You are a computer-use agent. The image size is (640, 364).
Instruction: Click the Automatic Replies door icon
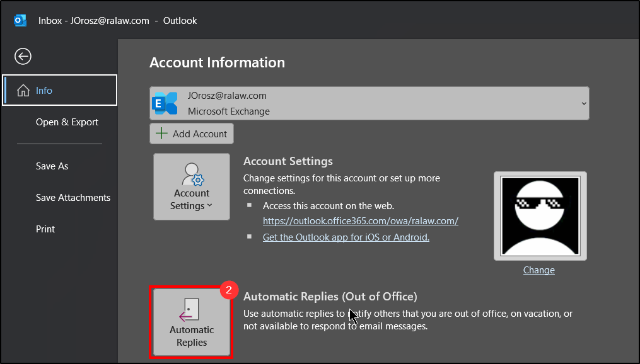coord(190,310)
